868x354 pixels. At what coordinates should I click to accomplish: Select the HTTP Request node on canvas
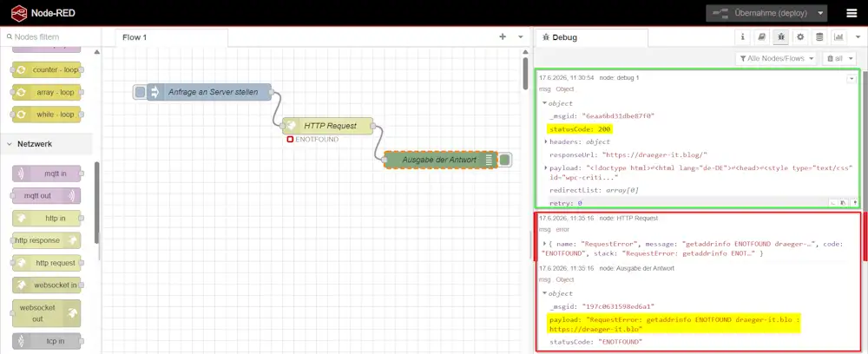tap(329, 126)
